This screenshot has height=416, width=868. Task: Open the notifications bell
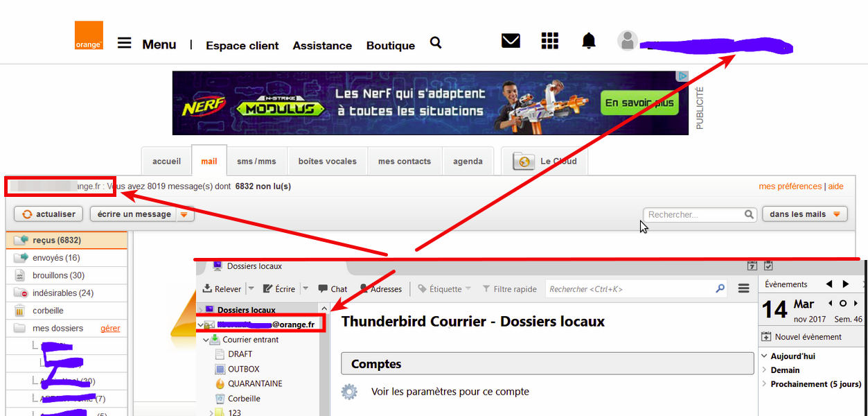coord(589,41)
